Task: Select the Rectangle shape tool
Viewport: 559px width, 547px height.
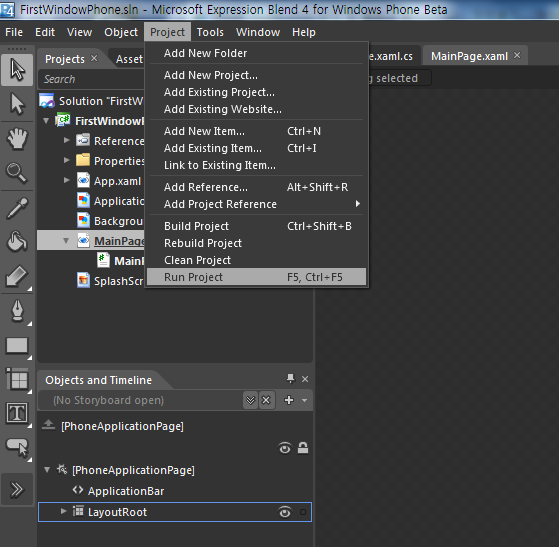Action: 17,345
